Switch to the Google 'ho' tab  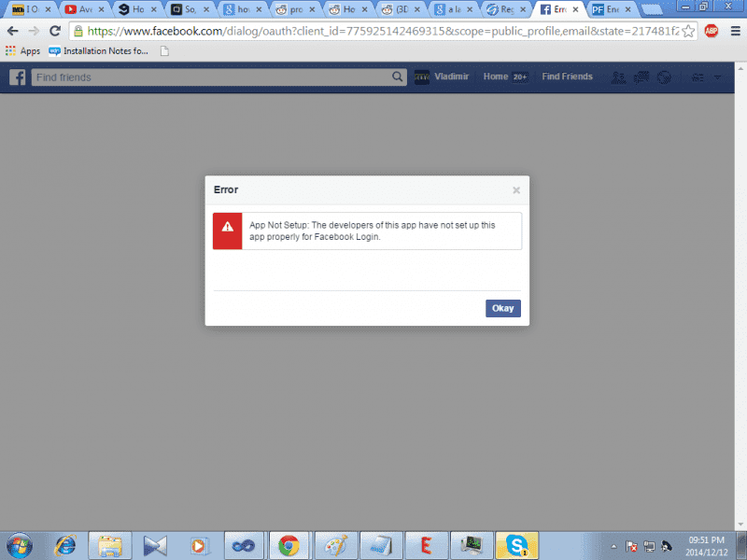(243, 9)
